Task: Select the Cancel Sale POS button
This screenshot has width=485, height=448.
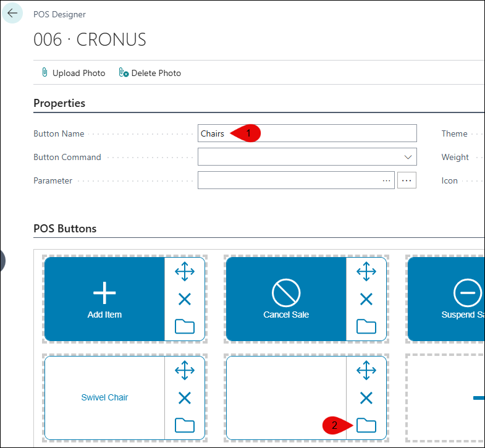Action: click(x=286, y=299)
